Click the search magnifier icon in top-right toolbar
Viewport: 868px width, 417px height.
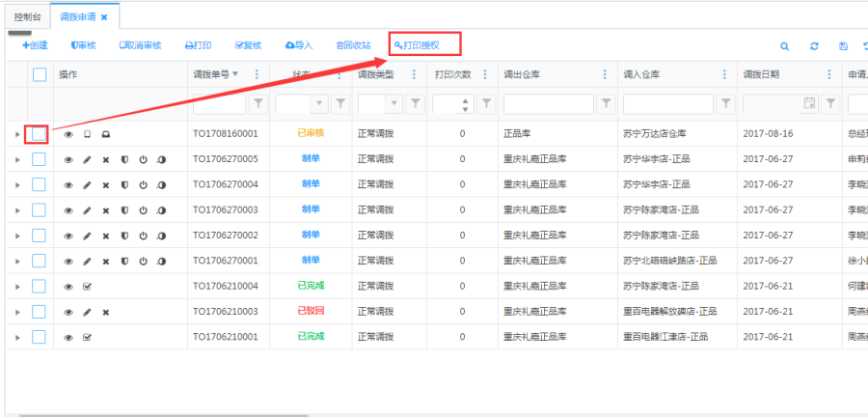click(x=785, y=45)
